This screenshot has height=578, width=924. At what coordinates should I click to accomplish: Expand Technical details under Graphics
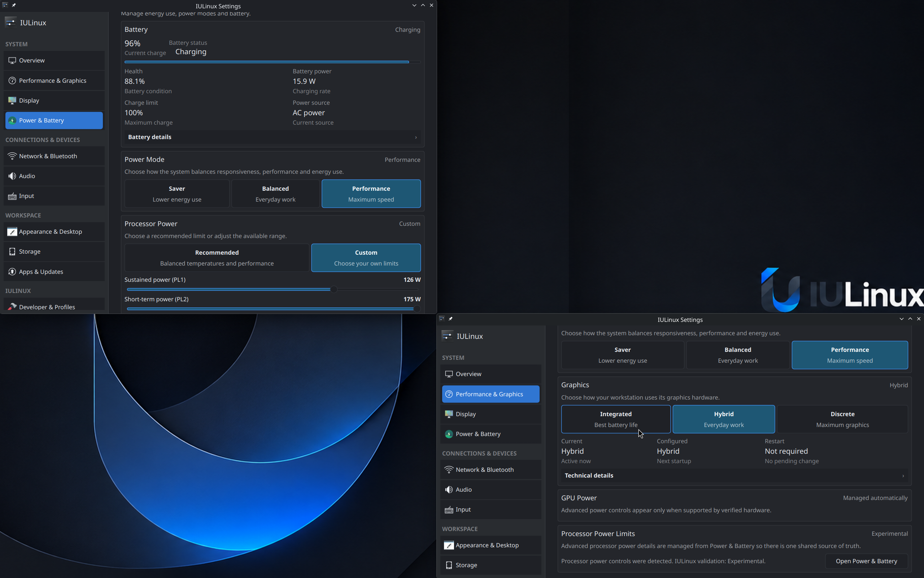tap(734, 475)
